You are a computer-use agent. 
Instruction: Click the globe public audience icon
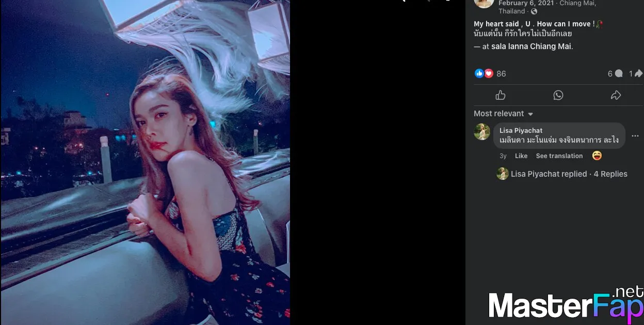click(534, 11)
